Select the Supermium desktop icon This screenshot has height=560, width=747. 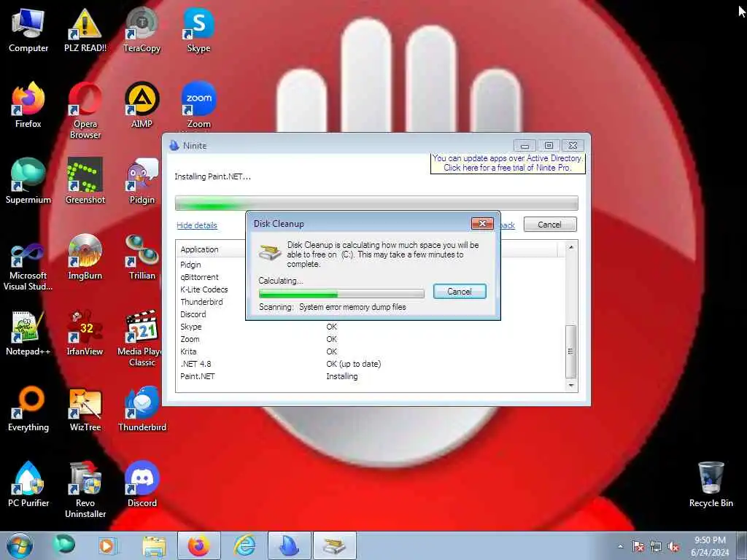28,181
